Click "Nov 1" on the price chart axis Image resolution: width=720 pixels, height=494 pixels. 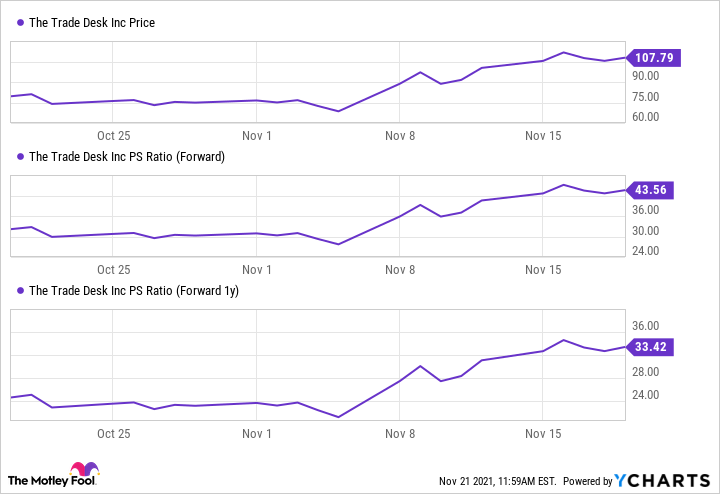[257, 134]
